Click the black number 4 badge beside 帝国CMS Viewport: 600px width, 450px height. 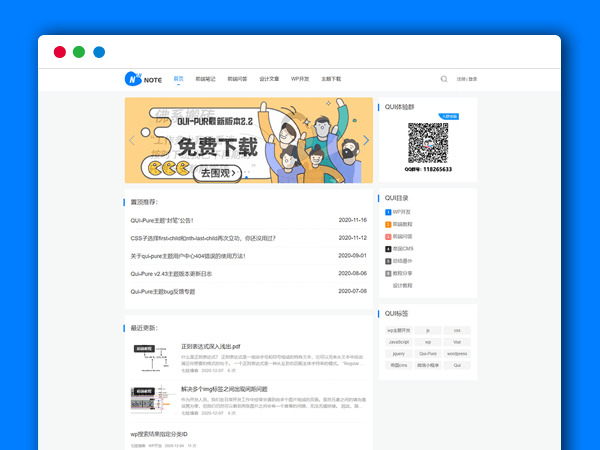click(x=387, y=248)
